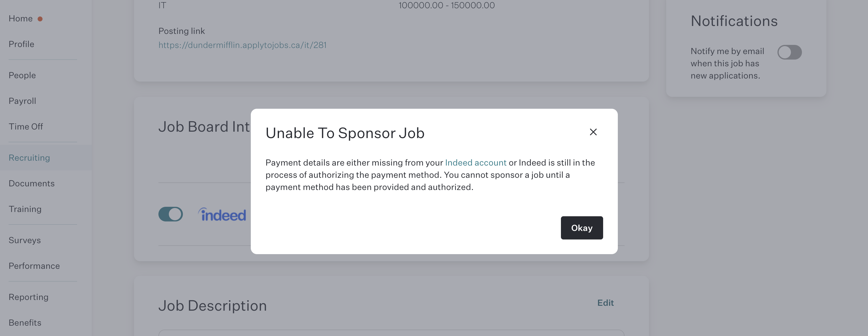Open Surveys from the navigation

24,240
